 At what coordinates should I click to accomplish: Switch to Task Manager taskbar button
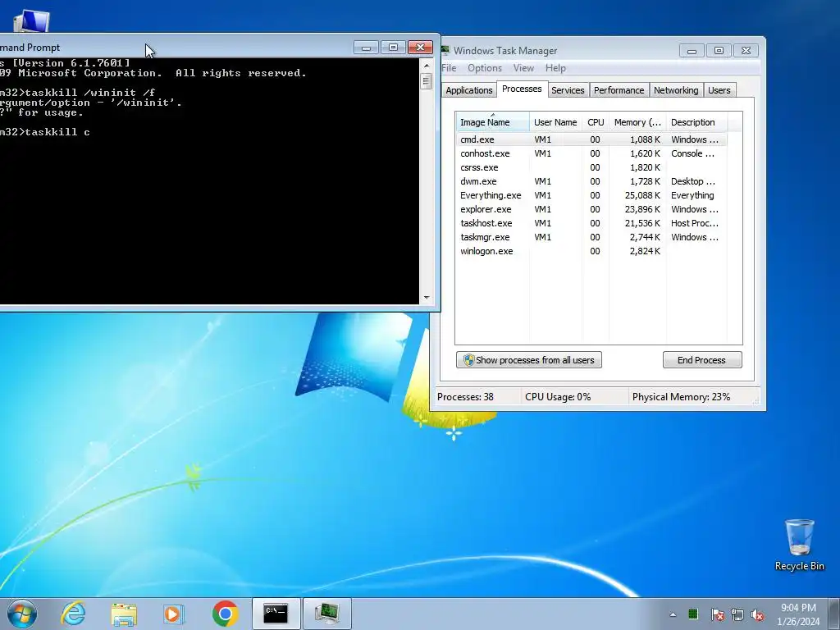tap(326, 614)
